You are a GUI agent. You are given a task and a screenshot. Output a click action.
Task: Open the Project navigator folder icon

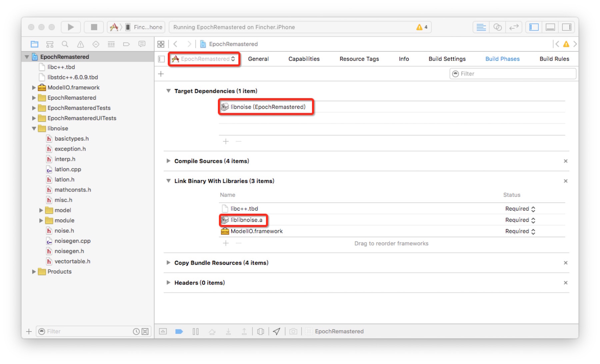(34, 44)
